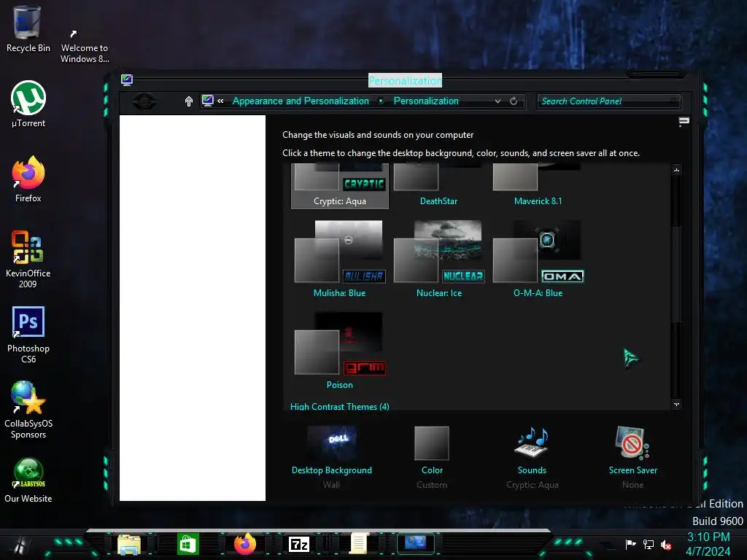Open the notepad document taskbar icon

[359, 544]
